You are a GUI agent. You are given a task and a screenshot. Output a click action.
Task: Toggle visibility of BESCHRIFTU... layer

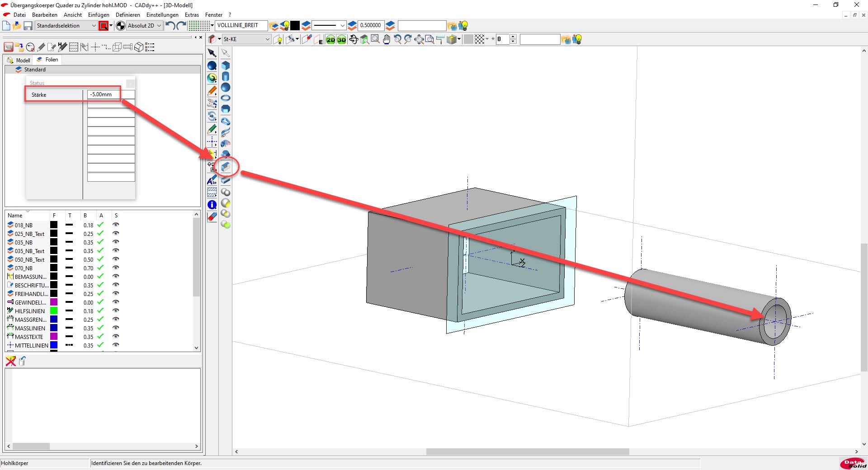click(116, 285)
